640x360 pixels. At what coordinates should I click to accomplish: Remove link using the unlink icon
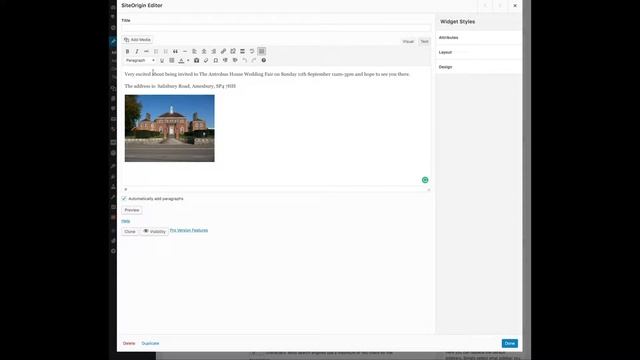233,51
